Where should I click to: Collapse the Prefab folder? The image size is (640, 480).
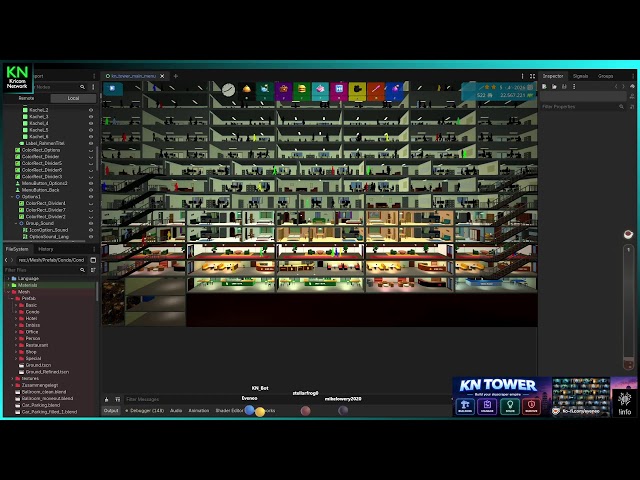(12, 298)
